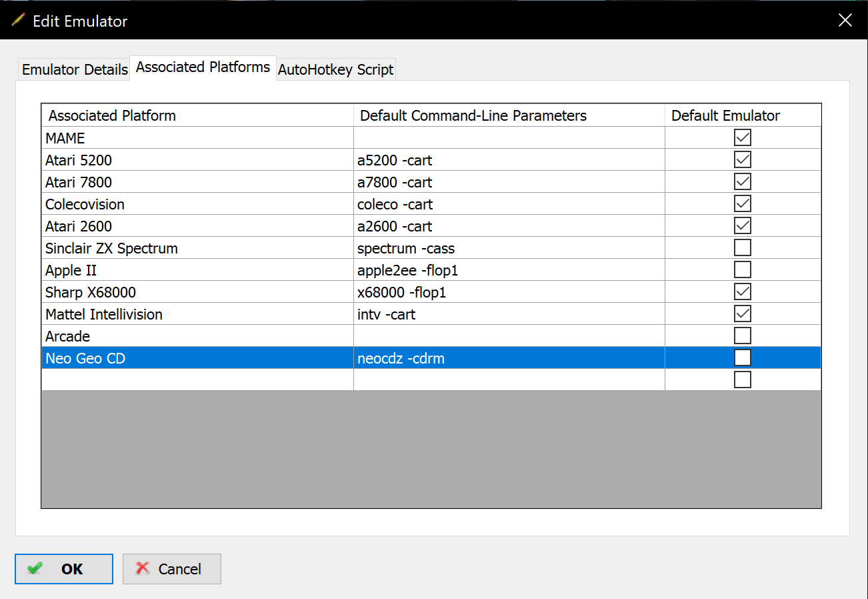Screen dimensions: 868x599
Task: Click the spectrum -cass parameters cell
Action: pyautogui.click(x=509, y=247)
